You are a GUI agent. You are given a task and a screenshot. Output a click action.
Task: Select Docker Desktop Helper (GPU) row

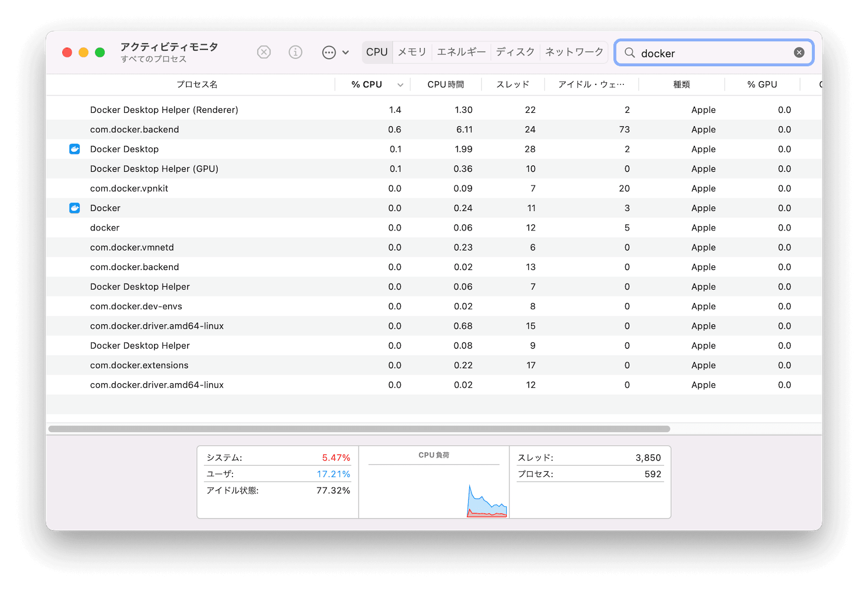coord(434,169)
